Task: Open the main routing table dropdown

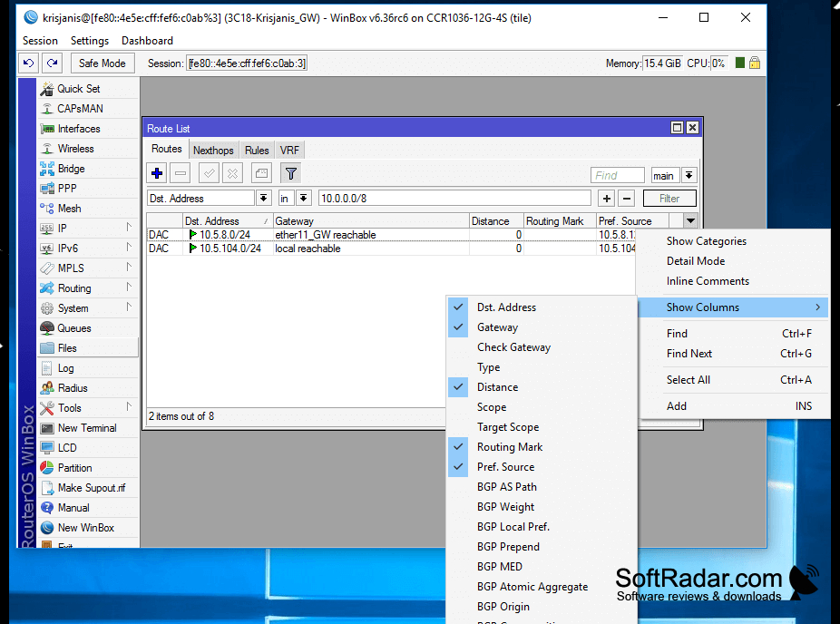Action: [x=689, y=175]
